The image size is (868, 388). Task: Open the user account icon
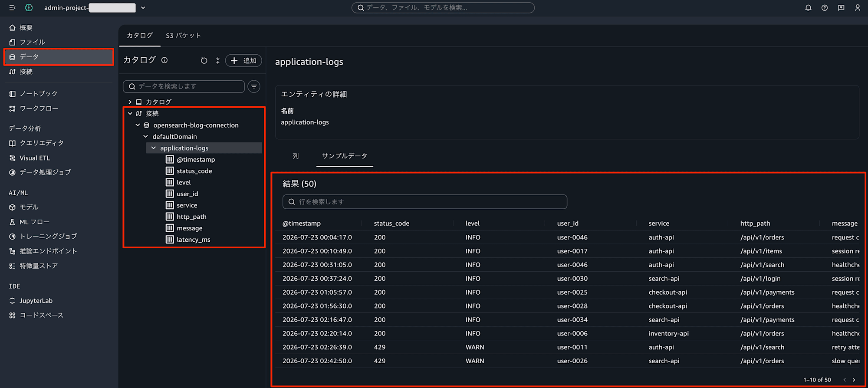(x=858, y=8)
